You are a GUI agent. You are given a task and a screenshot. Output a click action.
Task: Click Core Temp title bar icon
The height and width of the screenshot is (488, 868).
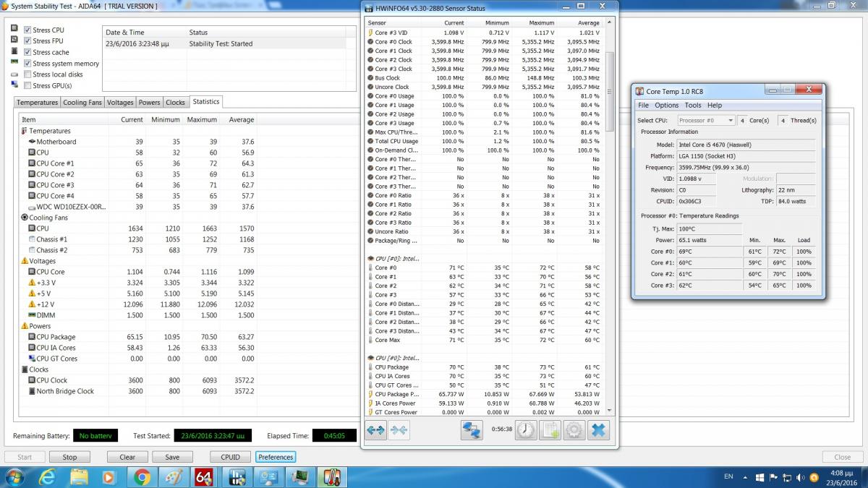coord(639,91)
